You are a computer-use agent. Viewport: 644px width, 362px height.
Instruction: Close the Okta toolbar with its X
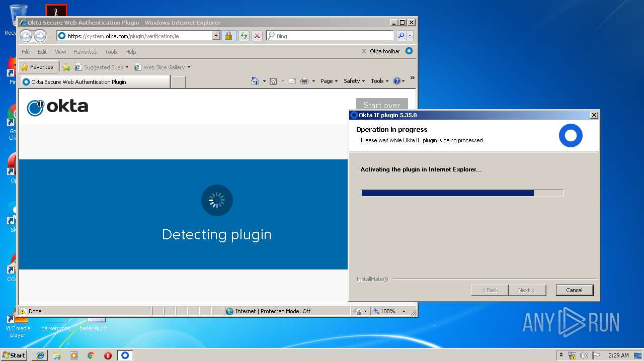[364, 51]
